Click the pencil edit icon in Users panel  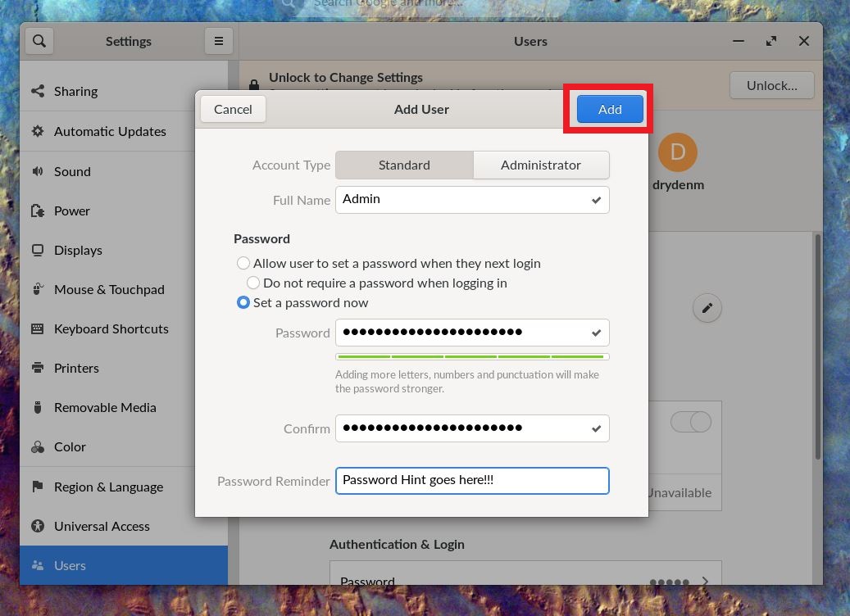pyautogui.click(x=707, y=308)
